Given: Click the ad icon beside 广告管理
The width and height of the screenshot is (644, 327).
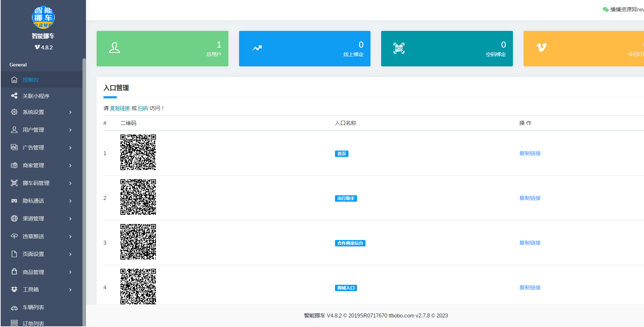Looking at the screenshot, I should 14,147.
